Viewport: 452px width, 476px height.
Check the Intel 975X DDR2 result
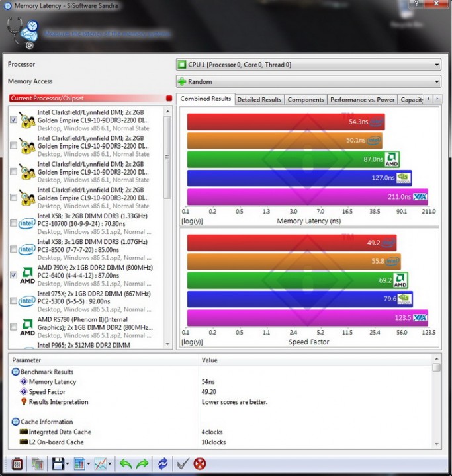point(13,301)
